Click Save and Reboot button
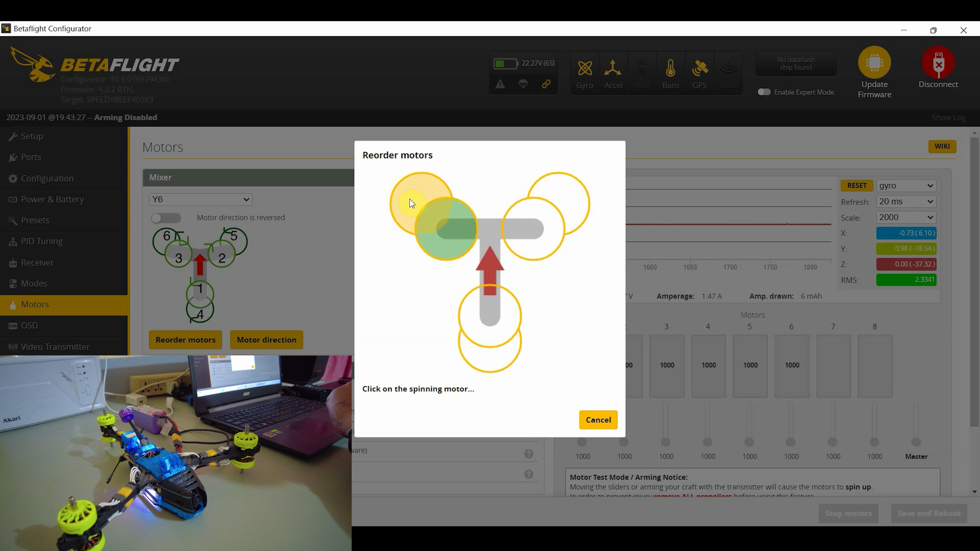This screenshot has height=551, width=980. (929, 513)
